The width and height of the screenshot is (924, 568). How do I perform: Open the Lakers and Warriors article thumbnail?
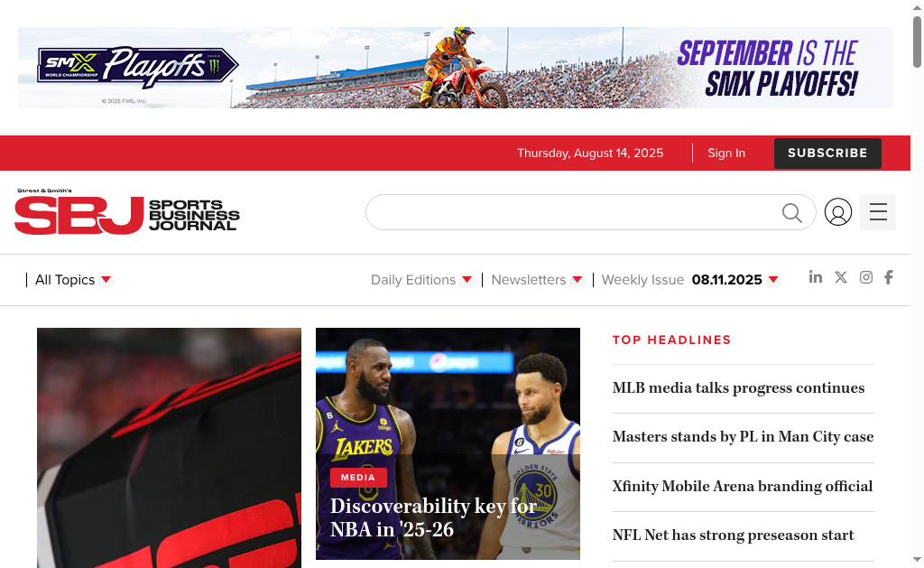(448, 443)
